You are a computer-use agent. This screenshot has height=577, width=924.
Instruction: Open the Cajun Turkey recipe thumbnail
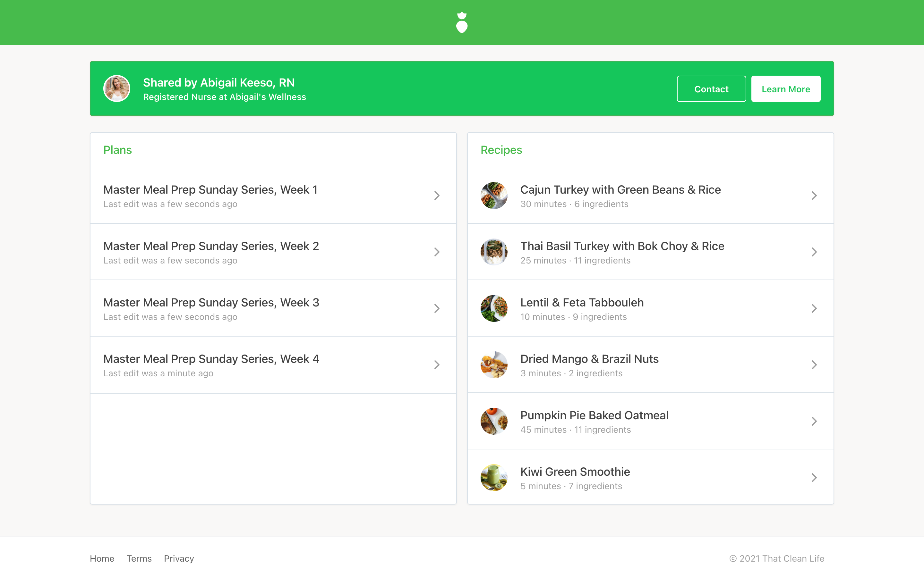tap(494, 196)
